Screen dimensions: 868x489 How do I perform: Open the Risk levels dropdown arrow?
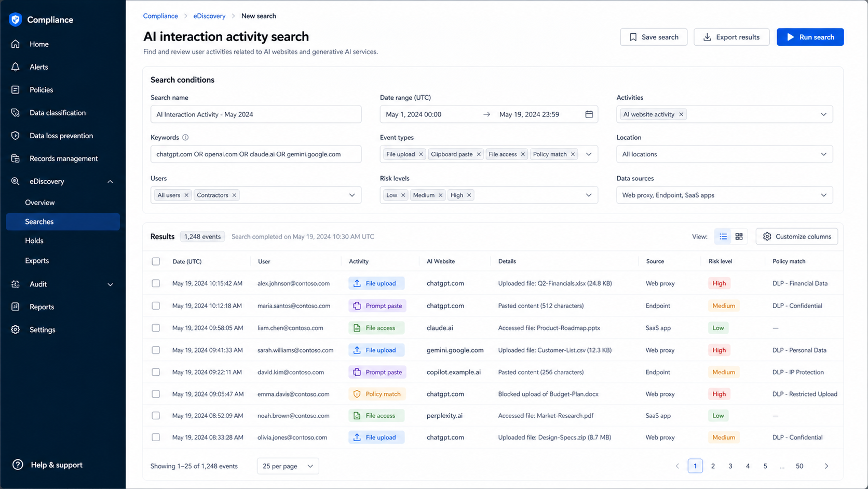pos(589,195)
